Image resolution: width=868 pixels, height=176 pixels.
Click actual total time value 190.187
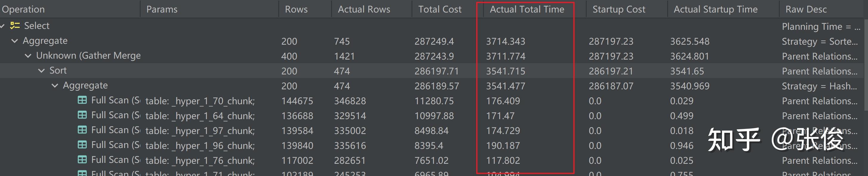pyautogui.click(x=503, y=145)
